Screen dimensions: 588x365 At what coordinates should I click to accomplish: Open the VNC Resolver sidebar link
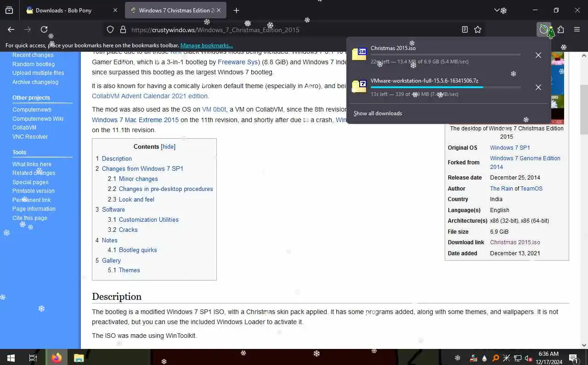[30, 137]
